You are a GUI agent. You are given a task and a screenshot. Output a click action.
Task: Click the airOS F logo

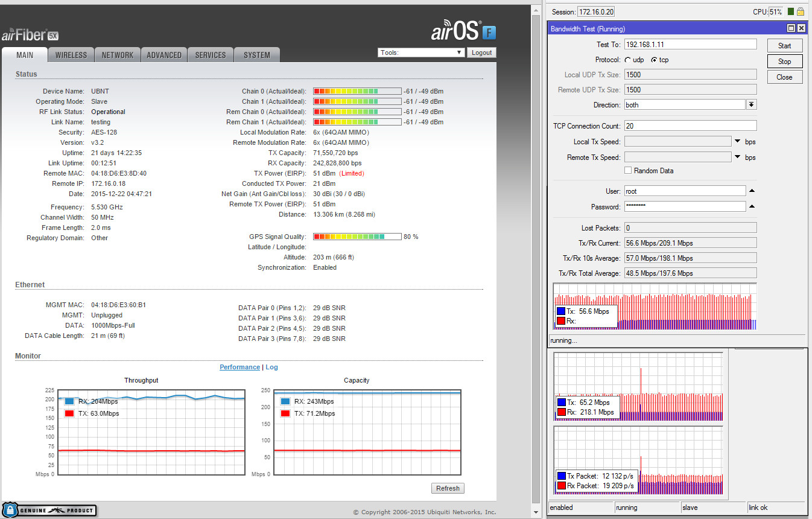pyautogui.click(x=463, y=31)
